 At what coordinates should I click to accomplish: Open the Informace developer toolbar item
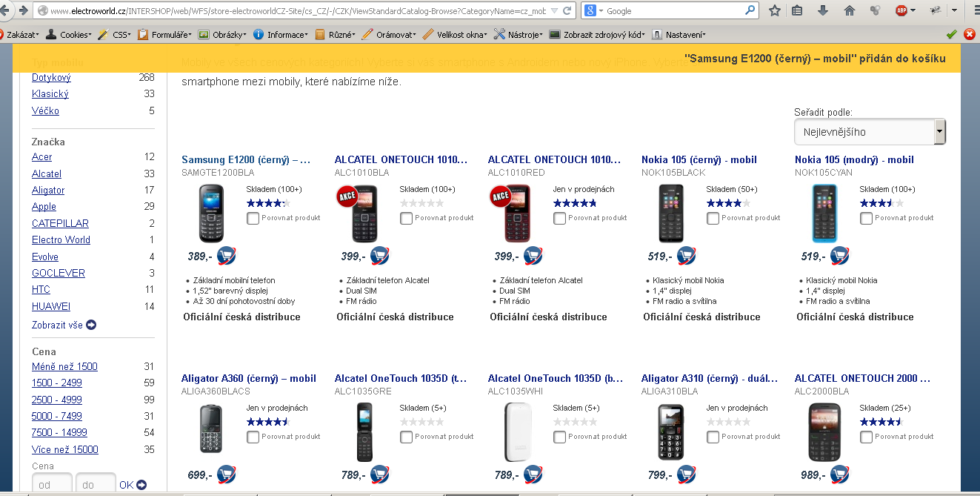coord(281,34)
